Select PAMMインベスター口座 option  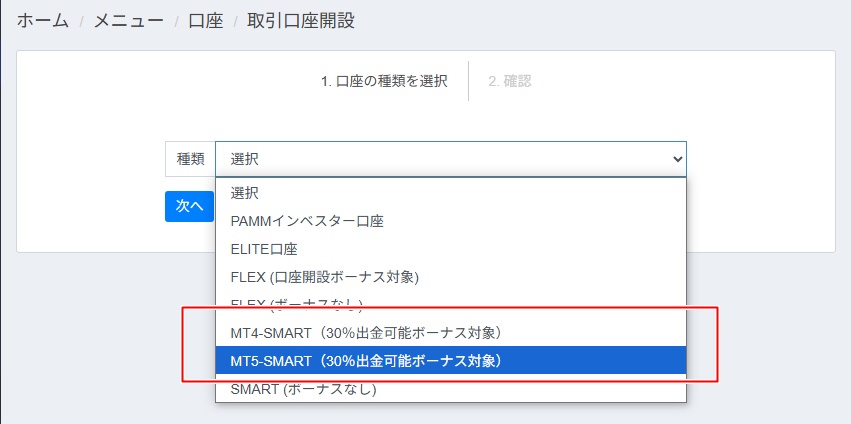(x=450, y=221)
